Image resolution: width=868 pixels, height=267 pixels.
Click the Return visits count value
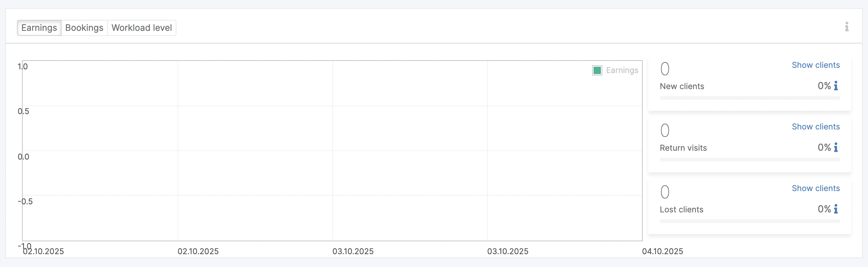click(x=665, y=131)
